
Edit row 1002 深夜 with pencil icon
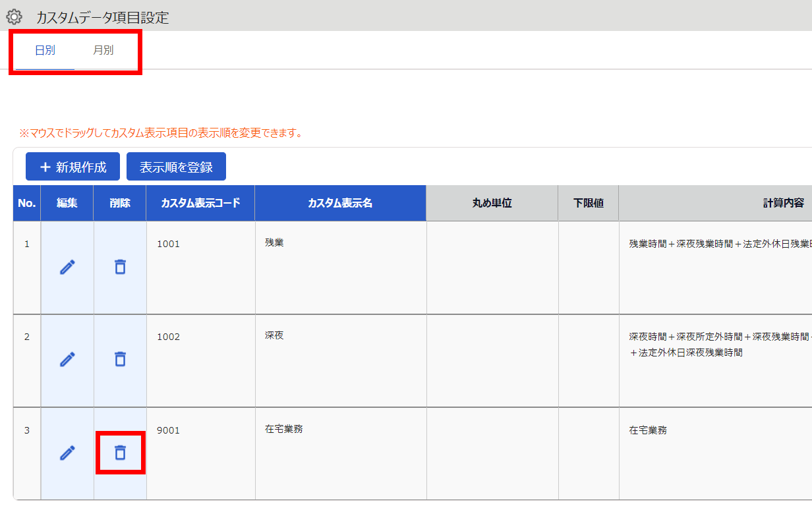point(67,359)
